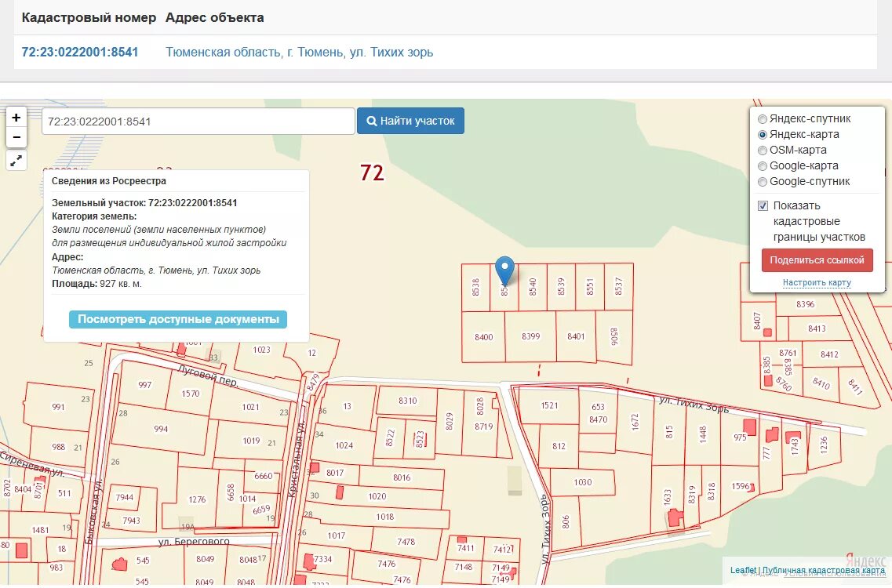The image size is (892, 588).
Task: Click the blue location pin marker
Action: pos(504,270)
